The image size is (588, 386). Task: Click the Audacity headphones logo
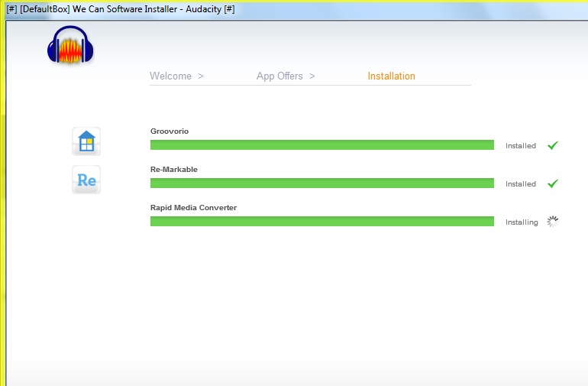coord(70,45)
